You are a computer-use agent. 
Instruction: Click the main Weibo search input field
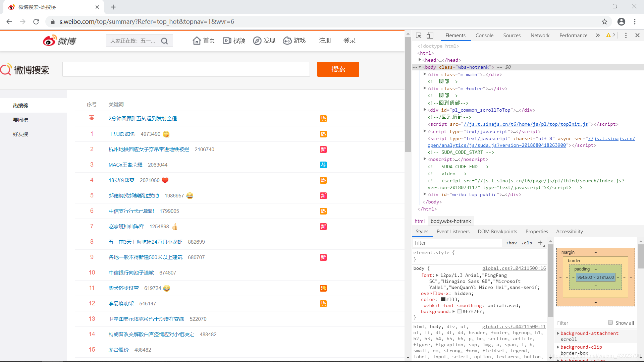[186, 69]
